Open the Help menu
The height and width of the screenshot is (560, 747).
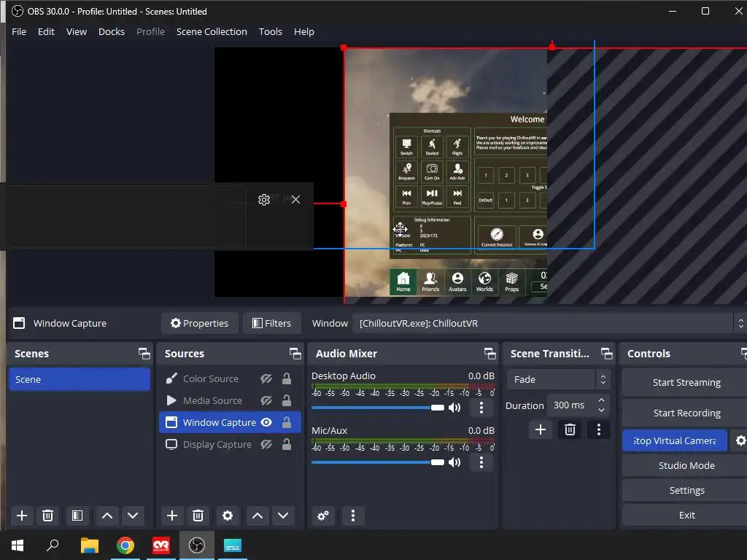pyautogui.click(x=304, y=32)
